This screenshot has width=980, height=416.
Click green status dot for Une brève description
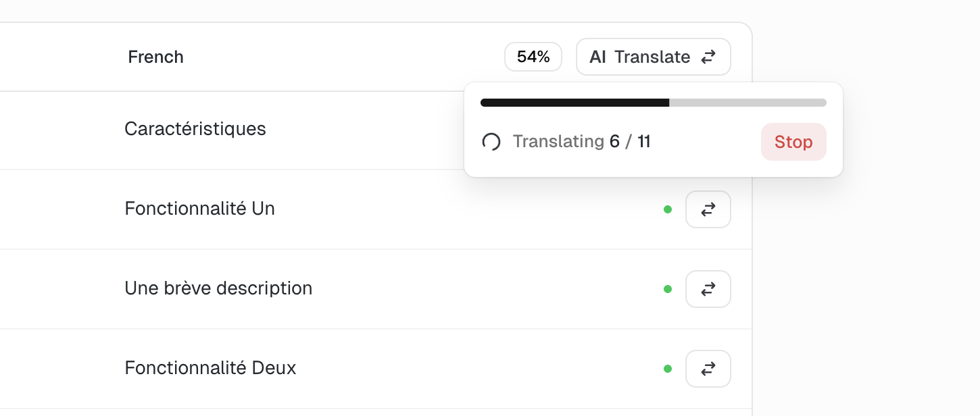668,289
